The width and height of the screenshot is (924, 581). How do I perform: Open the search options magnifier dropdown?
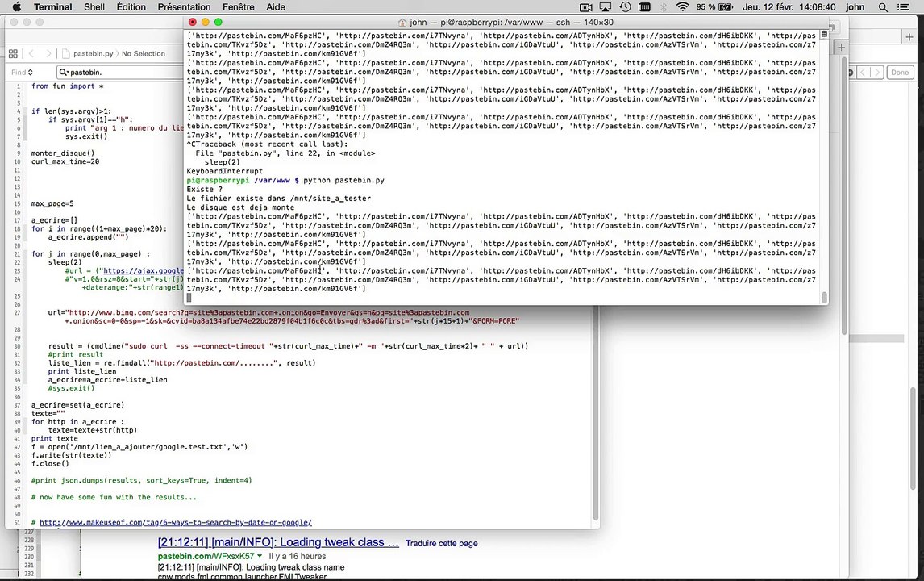point(64,72)
